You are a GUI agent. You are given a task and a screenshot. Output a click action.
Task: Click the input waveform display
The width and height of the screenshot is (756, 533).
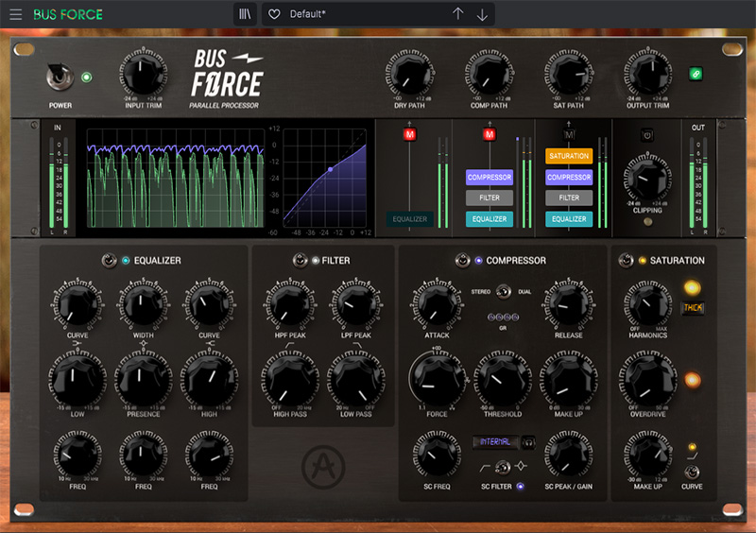coord(176,178)
